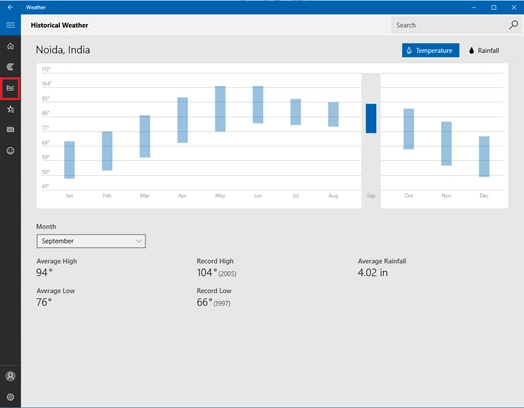The width and height of the screenshot is (524, 408).
Task: Select the highlighted Sep bar
Action: pos(371,119)
